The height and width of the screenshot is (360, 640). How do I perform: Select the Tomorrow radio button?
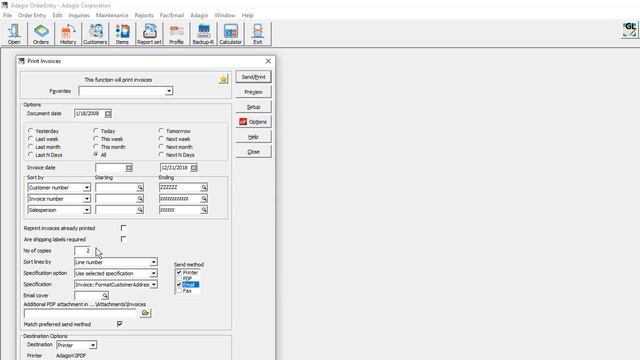(x=161, y=131)
